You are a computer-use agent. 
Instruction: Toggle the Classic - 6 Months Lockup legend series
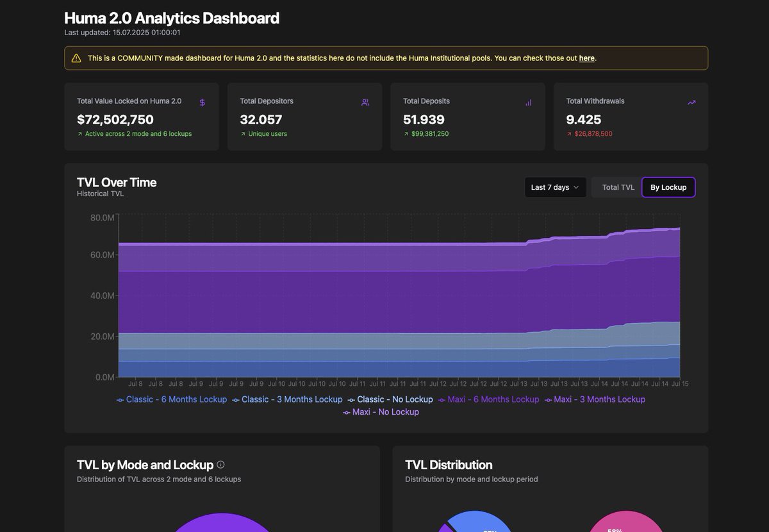[172, 399]
